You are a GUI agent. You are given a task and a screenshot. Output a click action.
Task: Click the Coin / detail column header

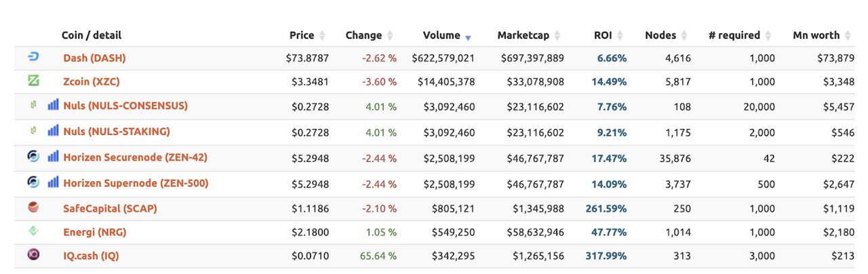coord(92,35)
